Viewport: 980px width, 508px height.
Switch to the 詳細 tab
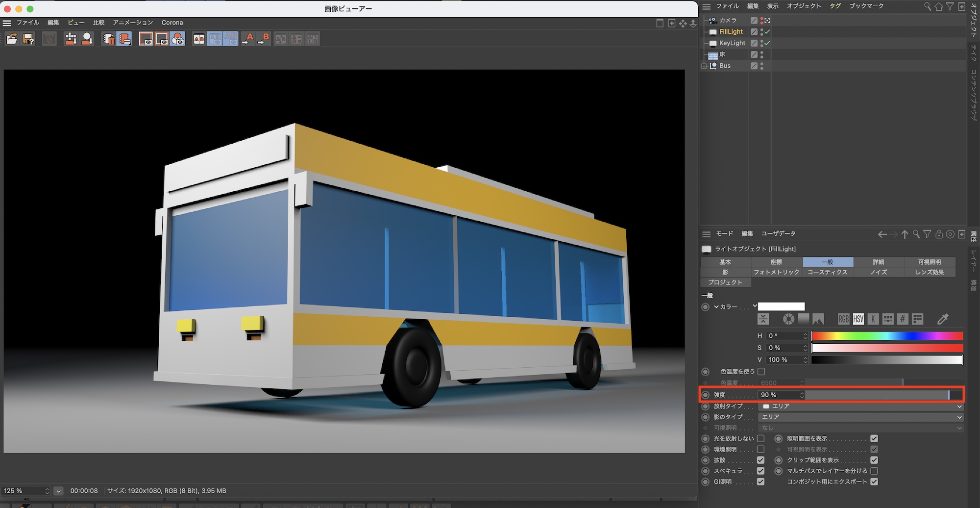(878, 262)
